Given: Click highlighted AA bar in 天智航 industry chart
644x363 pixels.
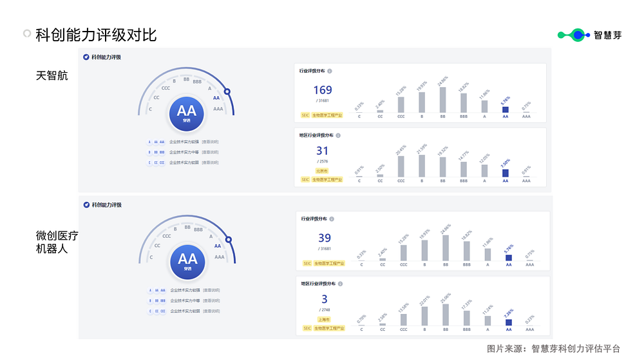Looking at the screenshot, I should point(506,110).
